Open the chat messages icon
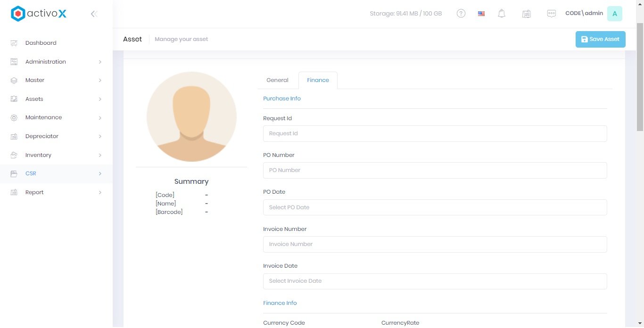Viewport: 644px width, 328px height. (551, 14)
